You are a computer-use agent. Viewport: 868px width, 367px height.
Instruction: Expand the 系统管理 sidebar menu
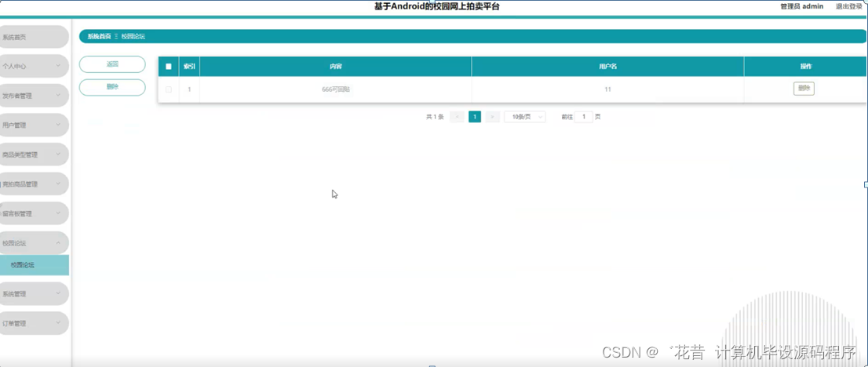pyautogui.click(x=33, y=294)
